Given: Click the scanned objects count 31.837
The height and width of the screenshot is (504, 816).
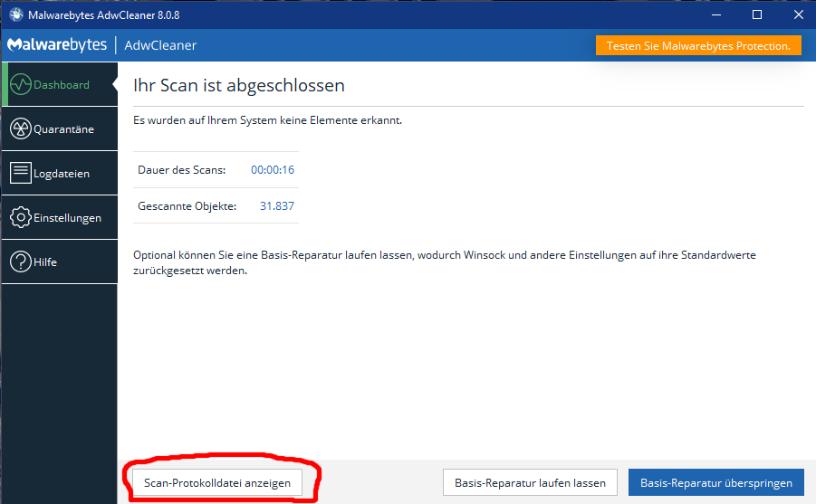Looking at the screenshot, I should coord(276,206).
